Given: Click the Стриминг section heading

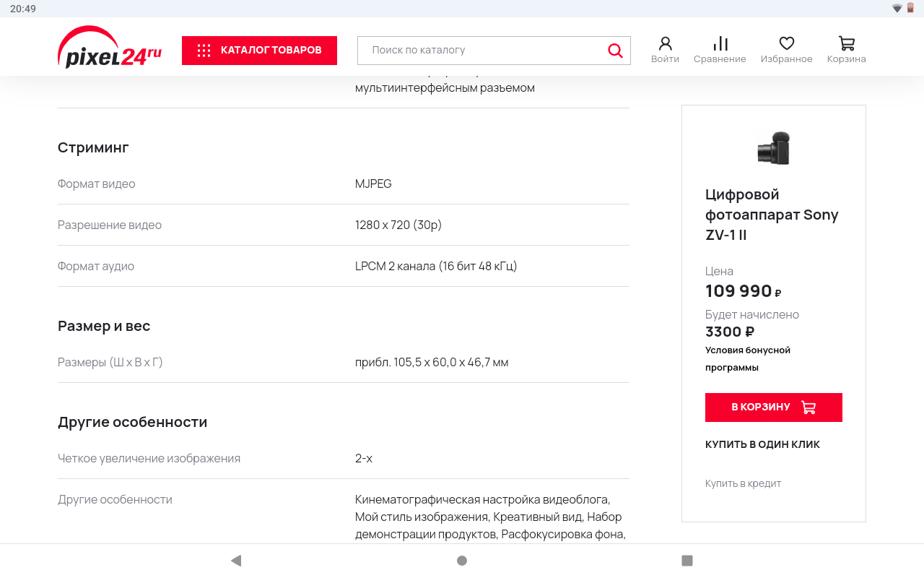Looking at the screenshot, I should click(x=93, y=147).
